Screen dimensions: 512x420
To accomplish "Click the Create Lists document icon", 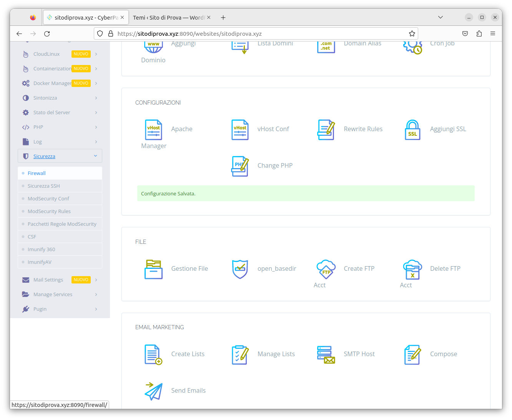I will point(153,355).
